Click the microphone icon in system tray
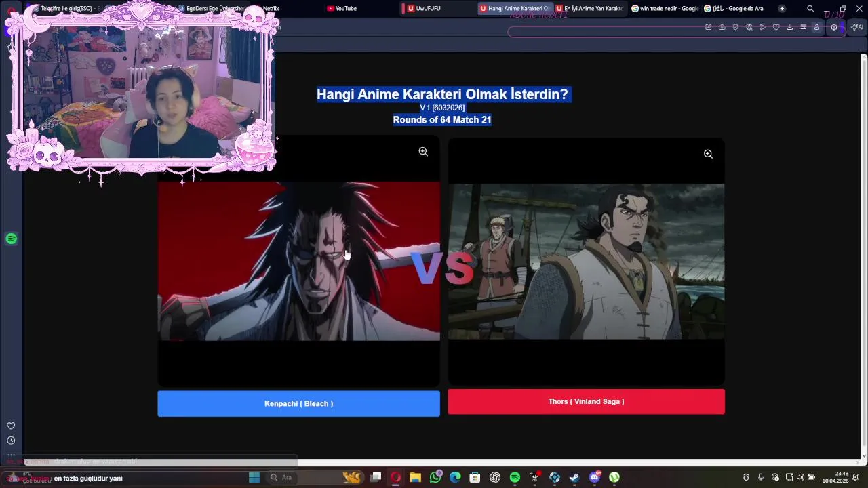This screenshot has height=488, width=868. tap(761, 477)
